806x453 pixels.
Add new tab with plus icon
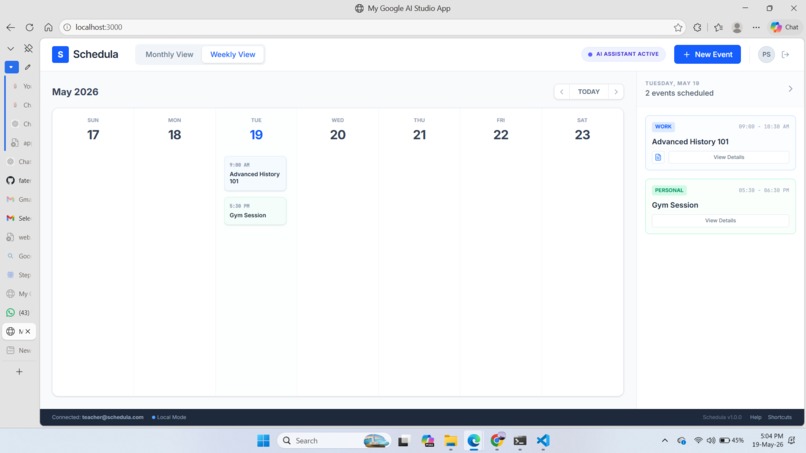click(x=19, y=371)
